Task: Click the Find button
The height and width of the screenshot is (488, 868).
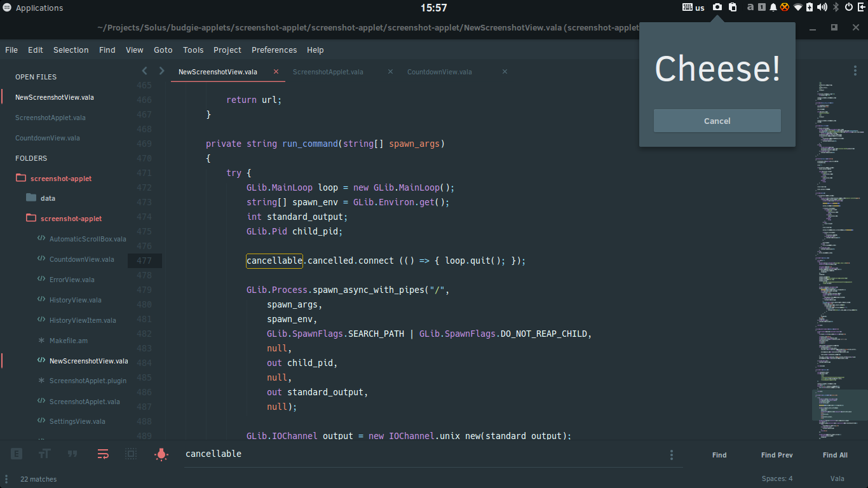Action: tap(719, 455)
